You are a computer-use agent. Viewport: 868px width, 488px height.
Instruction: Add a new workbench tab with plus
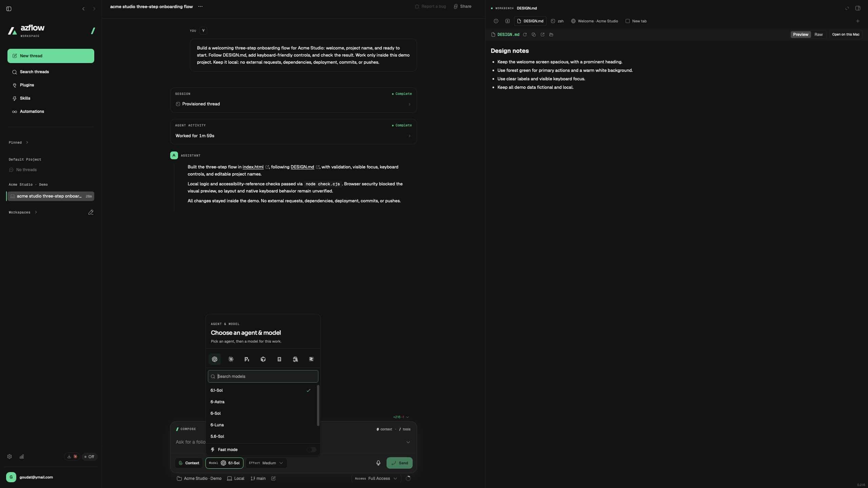click(858, 21)
